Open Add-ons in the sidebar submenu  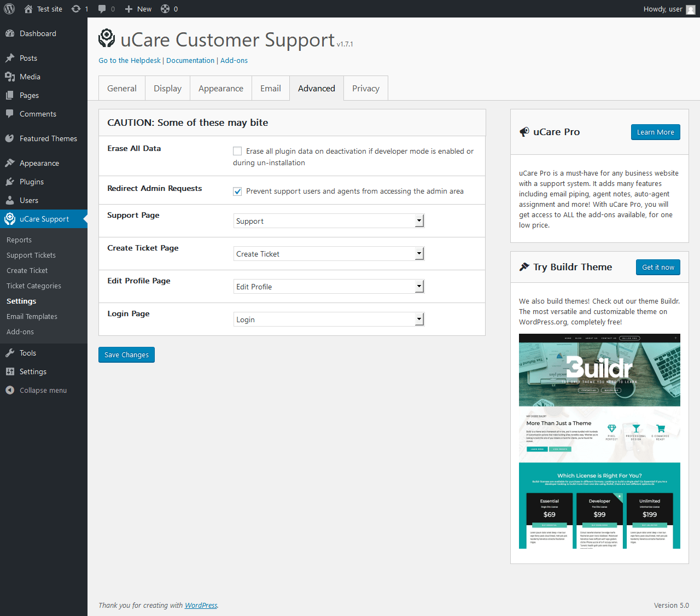[20, 332]
